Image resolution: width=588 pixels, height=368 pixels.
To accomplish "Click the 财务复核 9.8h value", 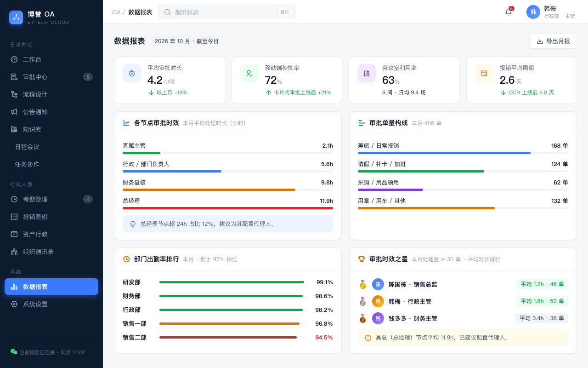I will point(327,182).
